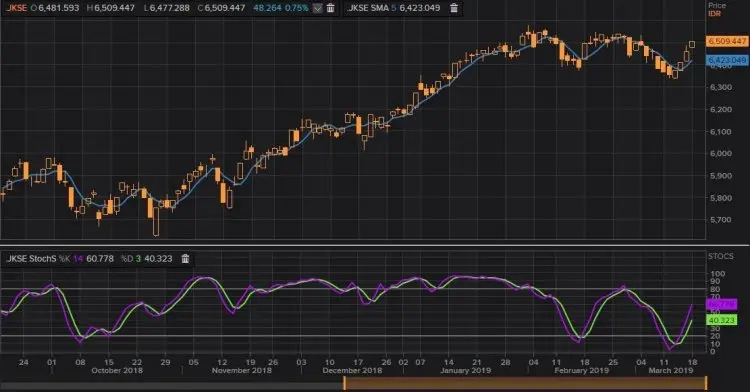Click the green 40.323 %D value tag

(x=721, y=320)
